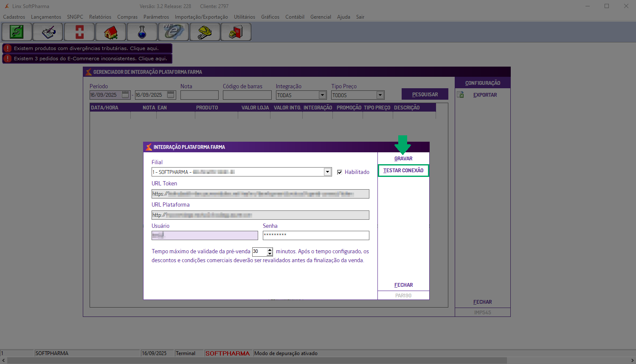Click the DATA/HORA column header
636x364 pixels.
(x=110, y=108)
